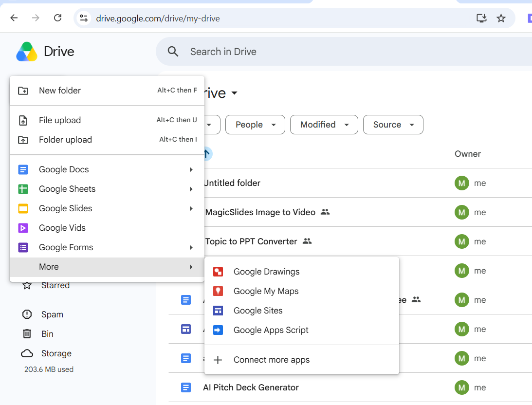Screen dimensions: 532x405
Task: Select File upload menu entry
Action: point(107,120)
